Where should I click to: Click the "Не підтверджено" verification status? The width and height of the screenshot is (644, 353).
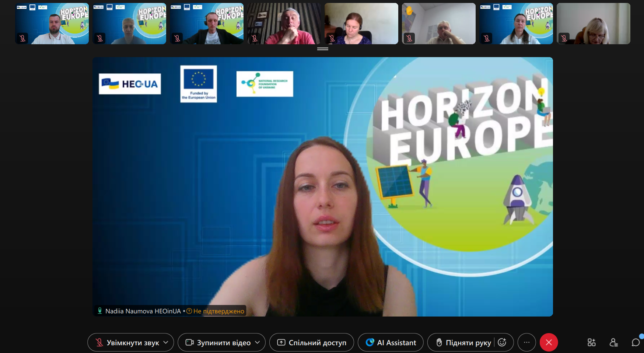(218, 311)
